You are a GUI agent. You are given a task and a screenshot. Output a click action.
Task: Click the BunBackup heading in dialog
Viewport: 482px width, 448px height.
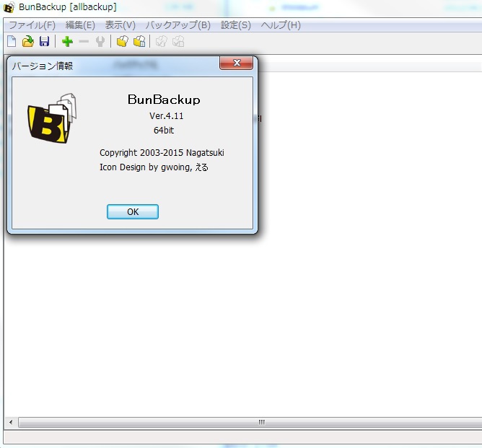click(x=164, y=100)
